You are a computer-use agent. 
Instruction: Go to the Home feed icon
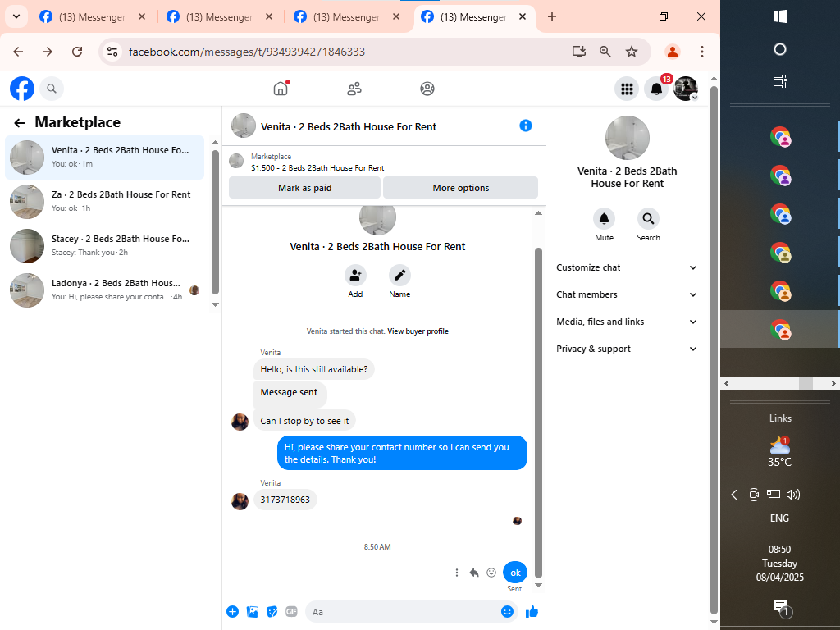coord(281,89)
